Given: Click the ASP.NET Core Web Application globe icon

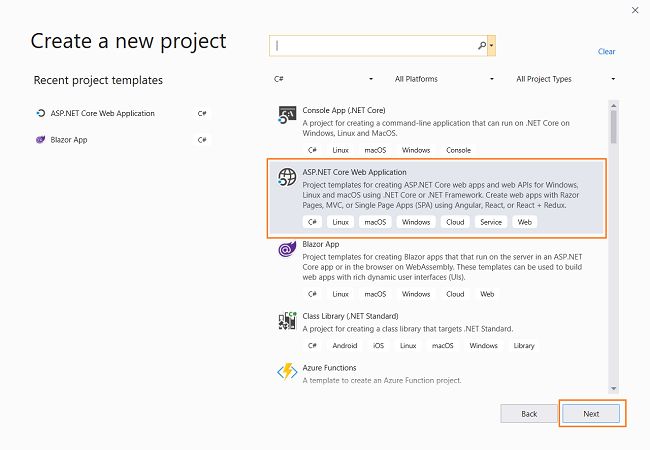Looking at the screenshot, I should pos(287,177).
